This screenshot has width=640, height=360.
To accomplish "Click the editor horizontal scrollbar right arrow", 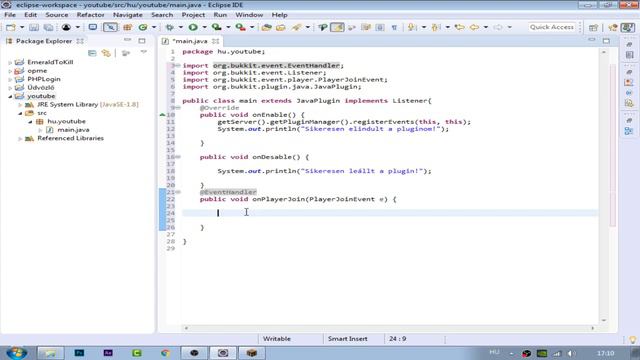I will coord(593,328).
